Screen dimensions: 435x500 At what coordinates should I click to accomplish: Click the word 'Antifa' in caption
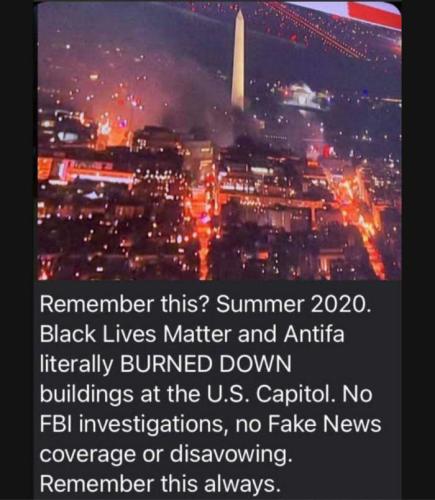[x=314, y=334]
